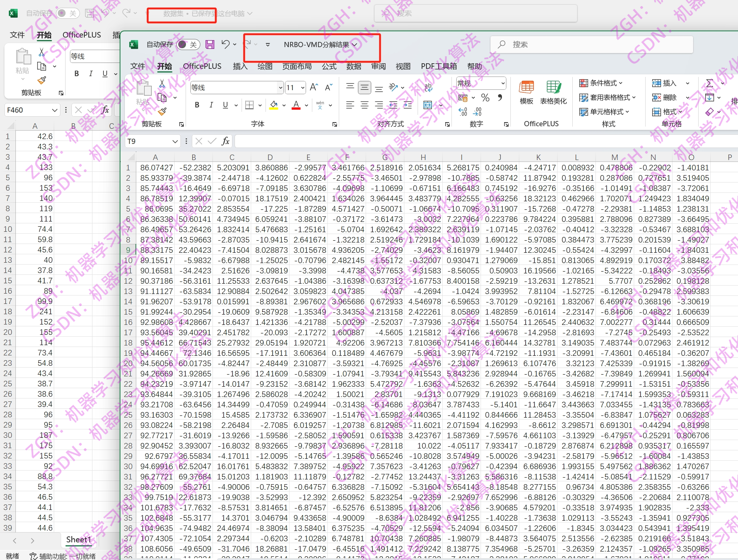Viewport: 738px width, 560px height.
Task: Turn on AutoSave in NRBO-VMD window
Action: coord(188,45)
